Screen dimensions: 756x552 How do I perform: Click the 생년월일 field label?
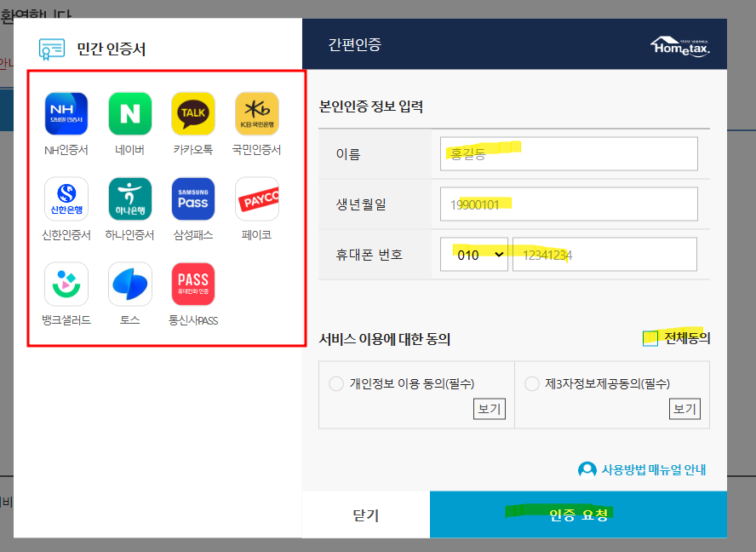point(361,204)
